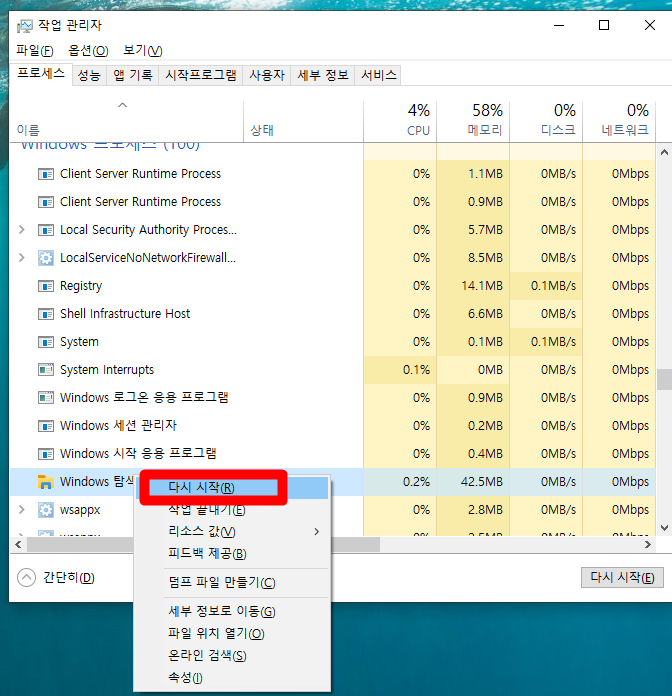
Task: Click the Task Manager title bar icon
Action: pyautogui.click(x=24, y=26)
